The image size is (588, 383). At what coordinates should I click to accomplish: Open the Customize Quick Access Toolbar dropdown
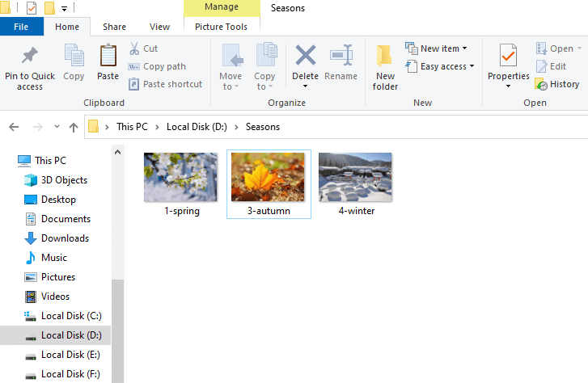(64, 9)
